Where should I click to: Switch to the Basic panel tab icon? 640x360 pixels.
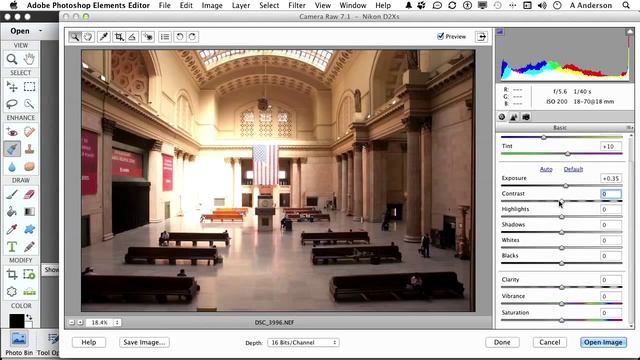pos(502,117)
